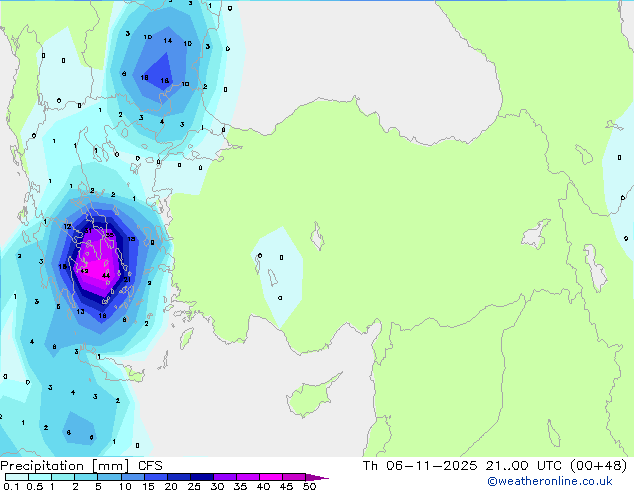This screenshot has height=490, width=634.
Task: Select the '21' precipitation value on the map
Action: (127, 279)
